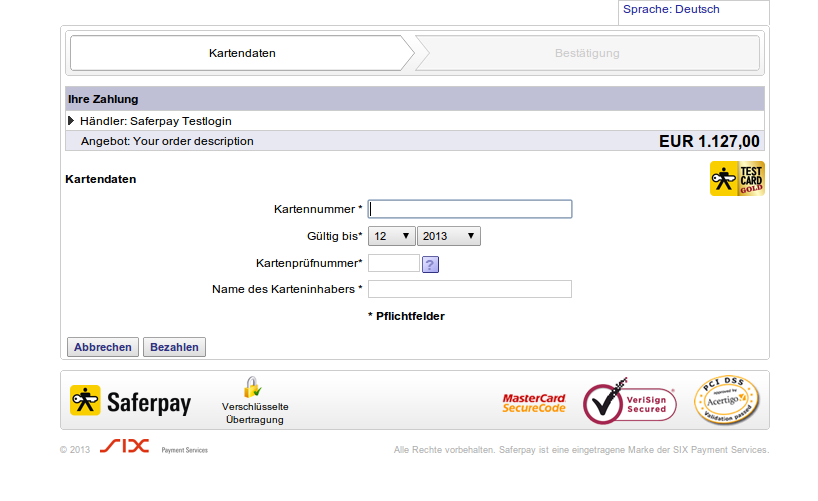Open the expiry month dropdown
The width and height of the screenshot is (818, 501).
point(391,236)
